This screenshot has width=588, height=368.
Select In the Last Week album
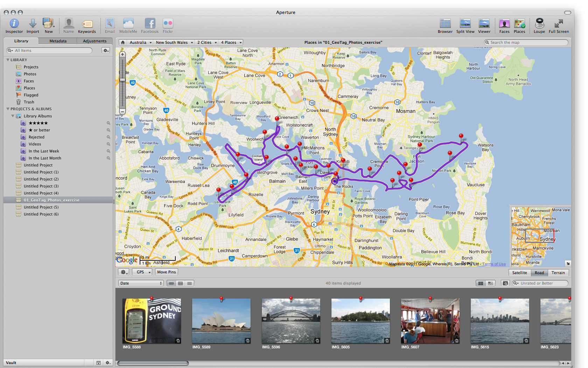[43, 151]
